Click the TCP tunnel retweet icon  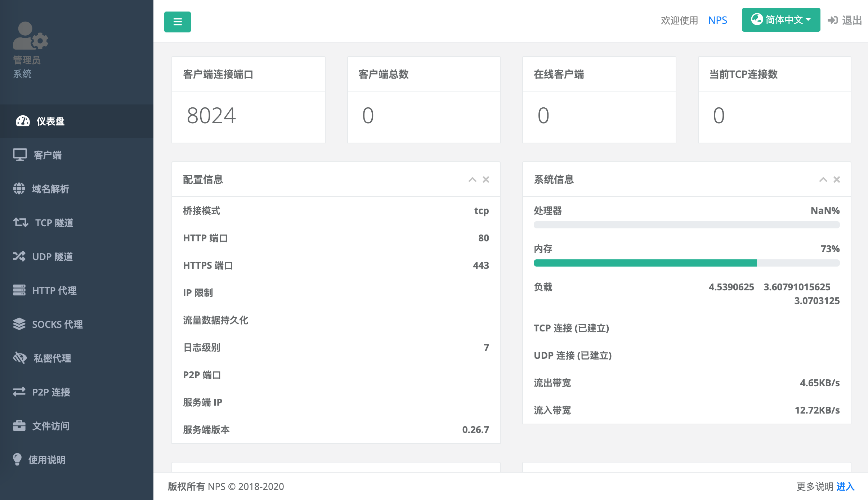[21, 222]
